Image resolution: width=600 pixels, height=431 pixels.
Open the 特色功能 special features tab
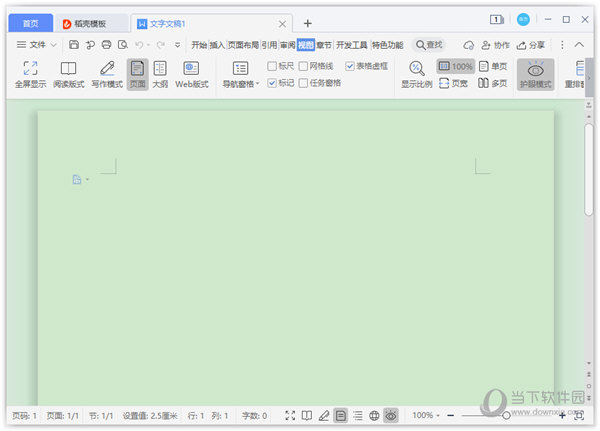pos(388,45)
